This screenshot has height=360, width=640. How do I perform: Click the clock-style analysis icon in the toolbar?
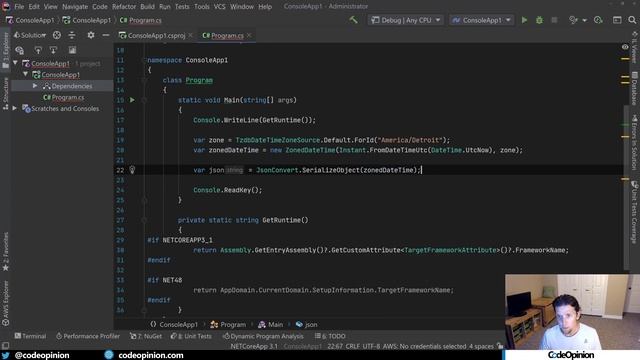coord(598,20)
